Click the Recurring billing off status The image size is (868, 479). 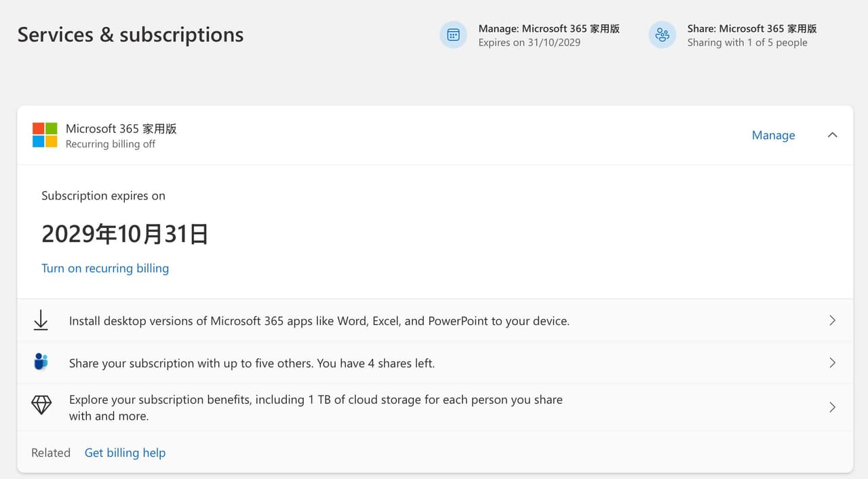(x=111, y=144)
